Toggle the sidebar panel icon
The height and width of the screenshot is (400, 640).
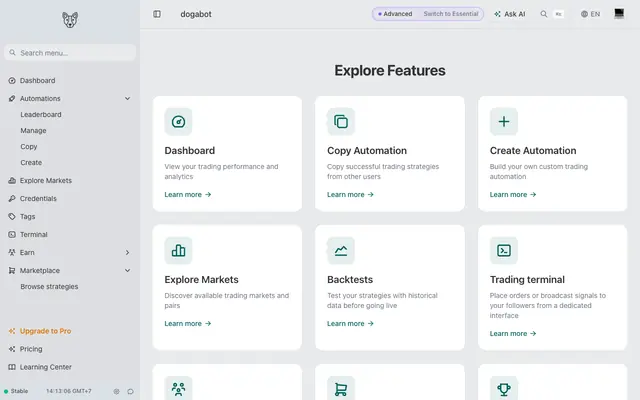pyautogui.click(x=157, y=14)
